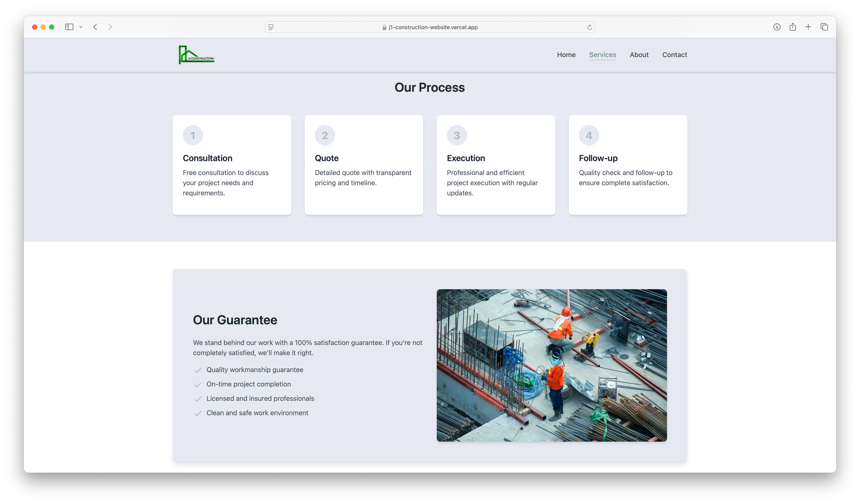
Task: Open the Share icon
Action: (792, 27)
